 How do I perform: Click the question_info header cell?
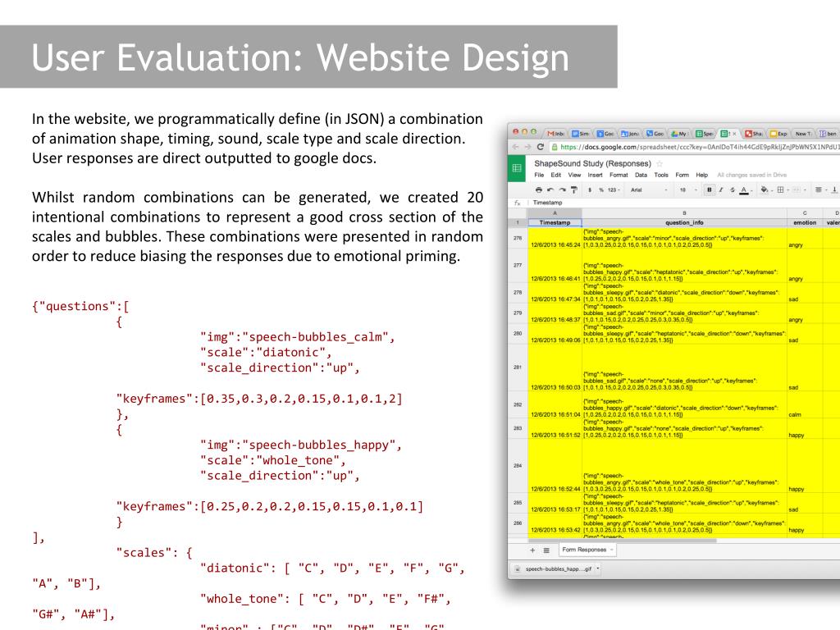[x=684, y=222]
